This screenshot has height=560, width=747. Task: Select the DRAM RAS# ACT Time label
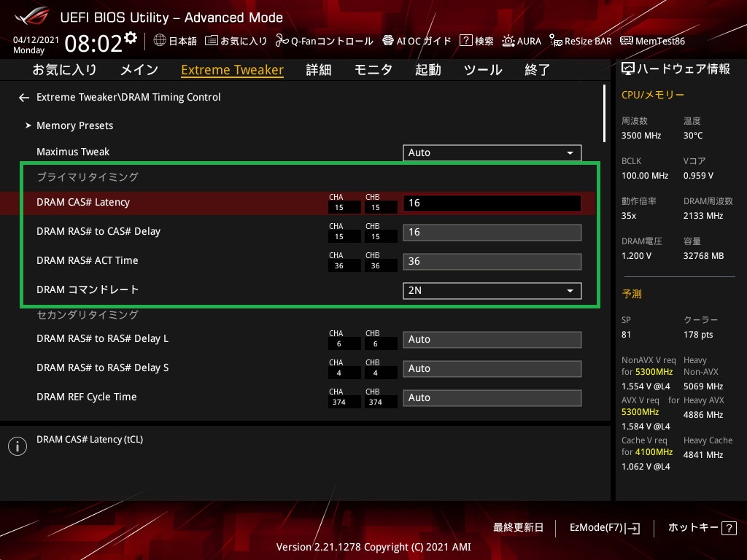tap(88, 260)
